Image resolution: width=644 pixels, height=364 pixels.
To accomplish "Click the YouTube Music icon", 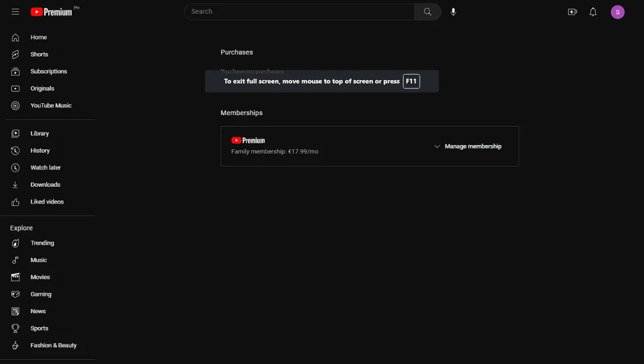I will coord(15,106).
